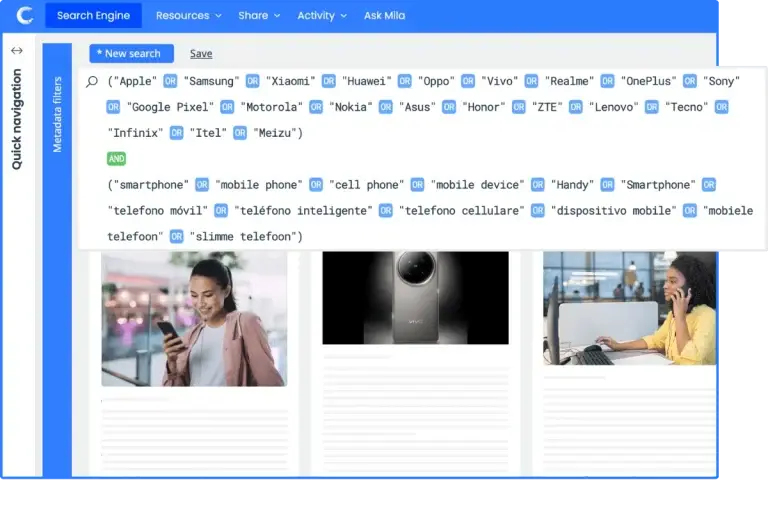The height and width of the screenshot is (512, 768).
Task: Click the green AND operator badge
Action: (116, 158)
